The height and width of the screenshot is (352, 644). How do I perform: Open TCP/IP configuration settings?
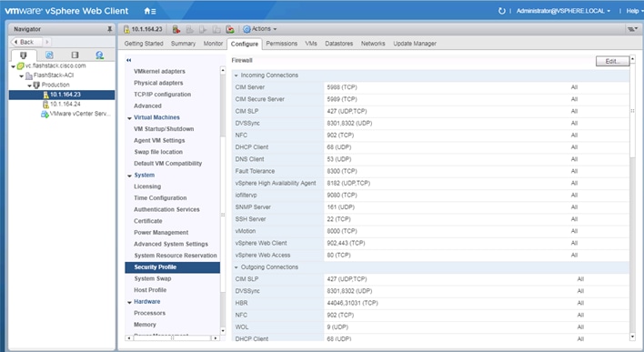(x=162, y=95)
